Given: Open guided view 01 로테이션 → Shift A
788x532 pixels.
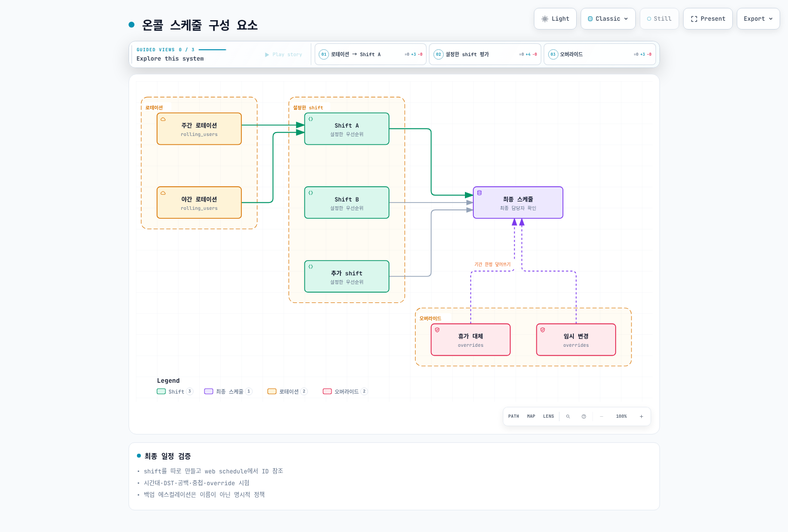Looking at the screenshot, I should click(370, 54).
